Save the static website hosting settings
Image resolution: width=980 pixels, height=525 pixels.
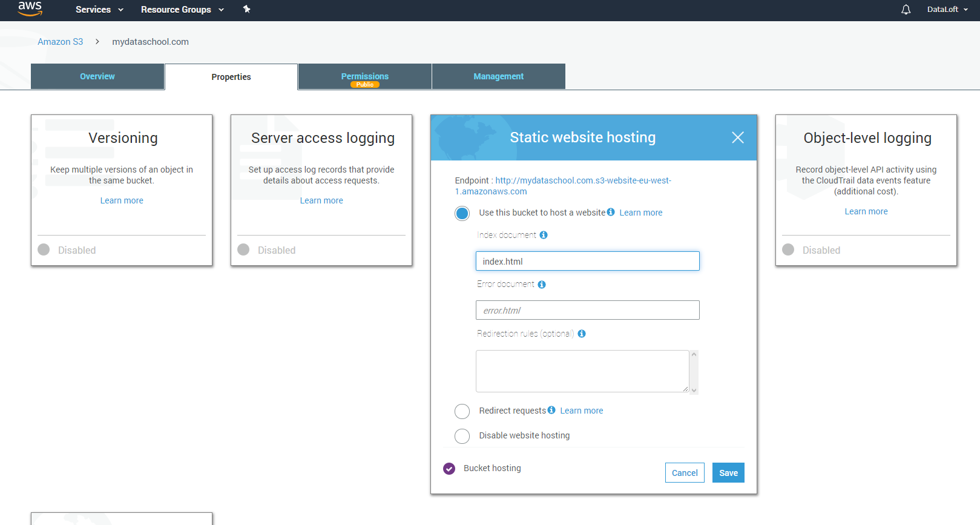pos(728,473)
